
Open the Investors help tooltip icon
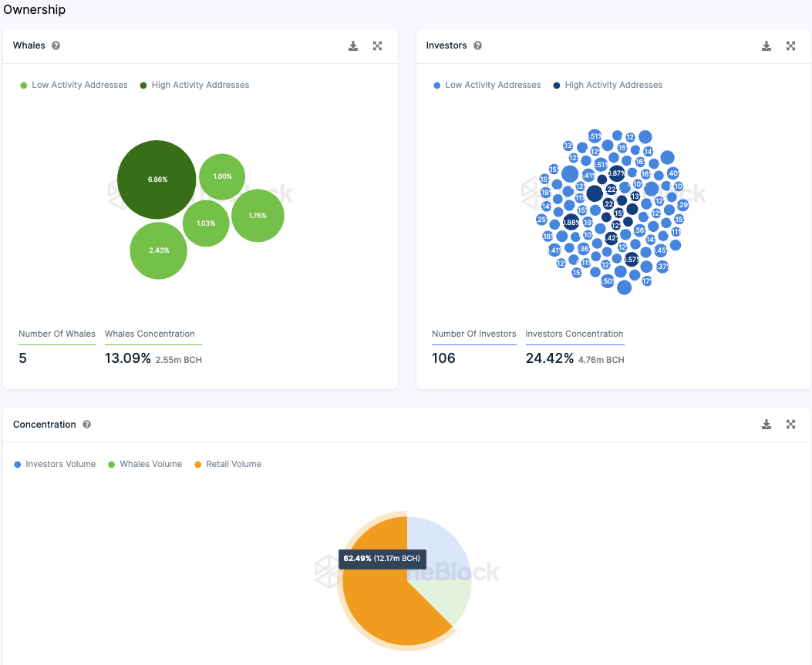tap(477, 45)
